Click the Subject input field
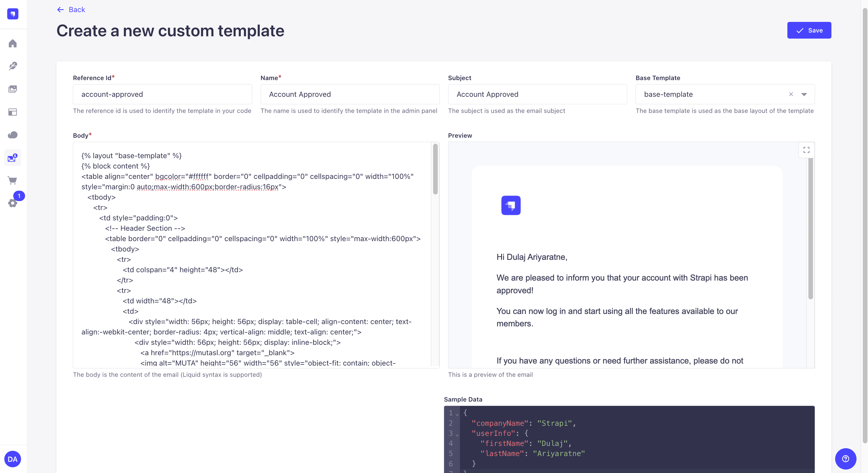The width and height of the screenshot is (868, 473). (x=537, y=94)
